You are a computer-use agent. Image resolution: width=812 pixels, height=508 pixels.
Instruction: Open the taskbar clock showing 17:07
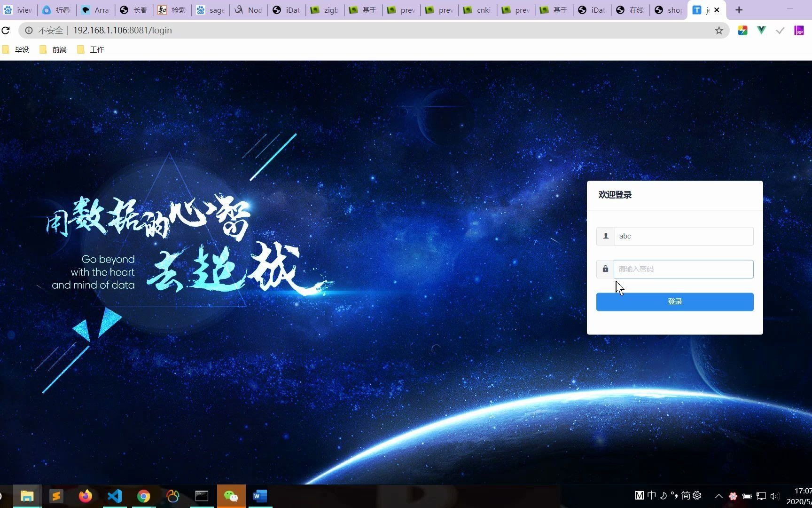[799, 496]
